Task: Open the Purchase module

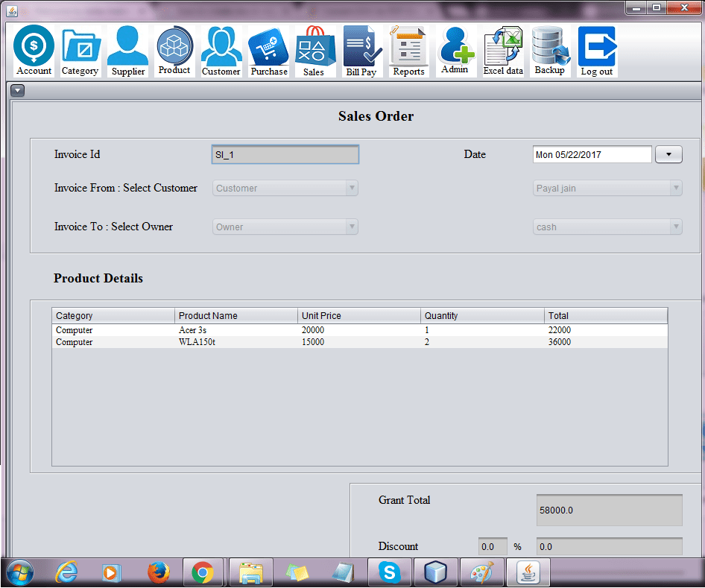Action: point(269,51)
